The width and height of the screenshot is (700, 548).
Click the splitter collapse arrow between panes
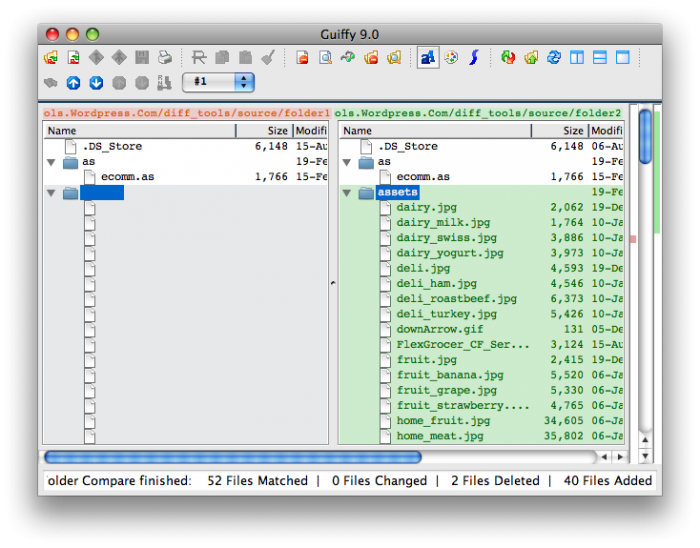333,283
